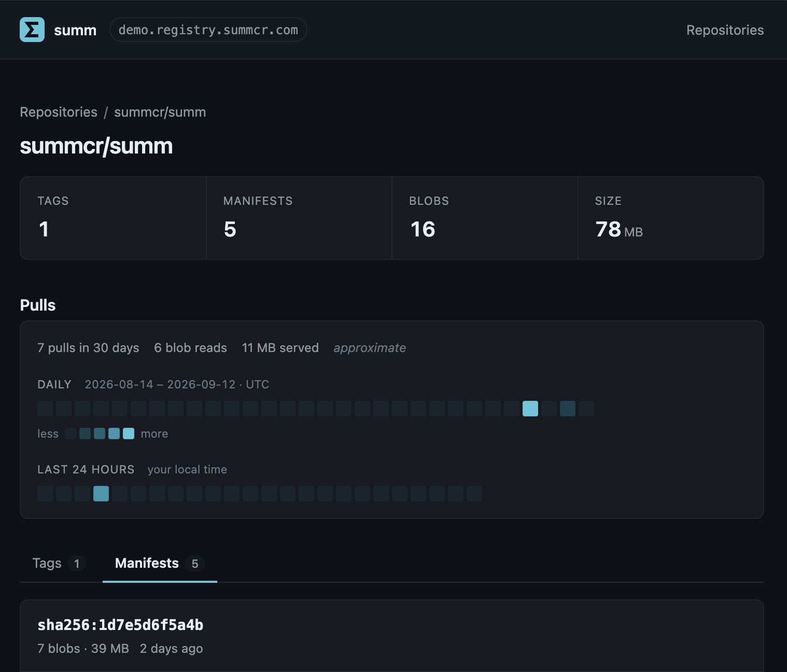Click the '11 MB served' text
The height and width of the screenshot is (672, 787).
pyautogui.click(x=280, y=348)
